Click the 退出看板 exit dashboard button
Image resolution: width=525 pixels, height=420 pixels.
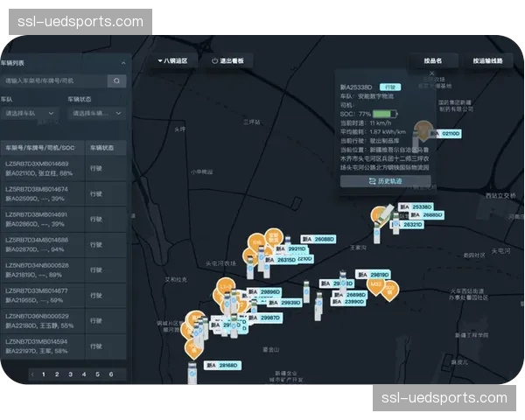tap(232, 61)
